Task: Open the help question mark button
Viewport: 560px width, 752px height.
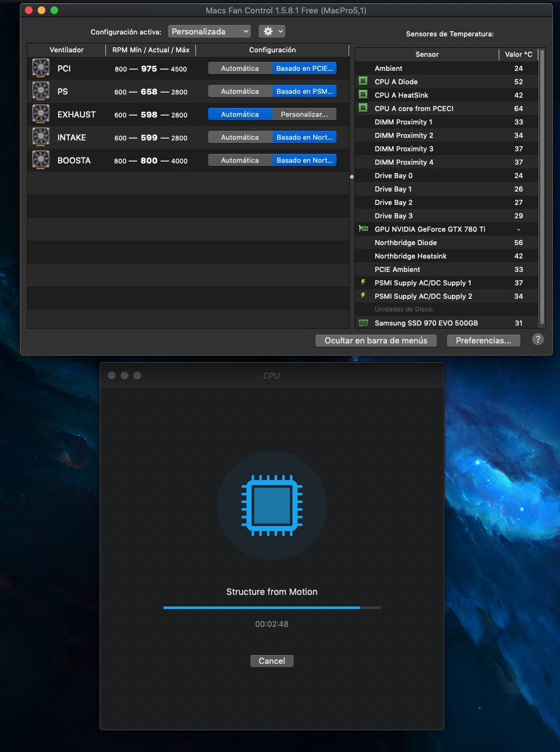Action: pyautogui.click(x=538, y=340)
